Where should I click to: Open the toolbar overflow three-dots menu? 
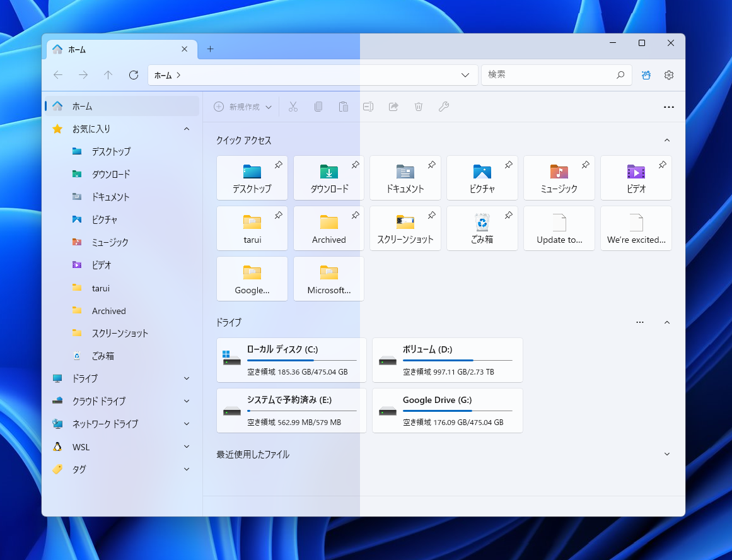pos(669,107)
